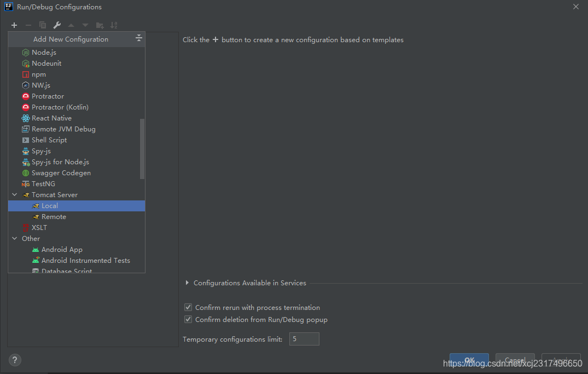
Task: Select the TestNG icon
Action: click(x=26, y=184)
